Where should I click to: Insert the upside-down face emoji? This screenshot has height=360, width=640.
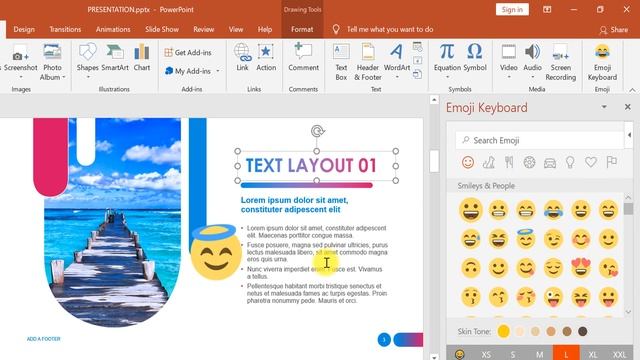click(470, 268)
